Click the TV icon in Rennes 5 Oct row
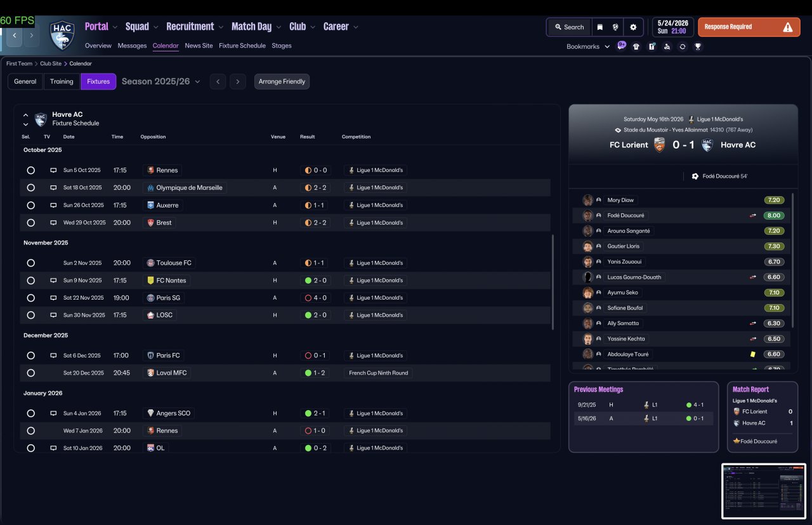The width and height of the screenshot is (812, 525). tap(54, 170)
